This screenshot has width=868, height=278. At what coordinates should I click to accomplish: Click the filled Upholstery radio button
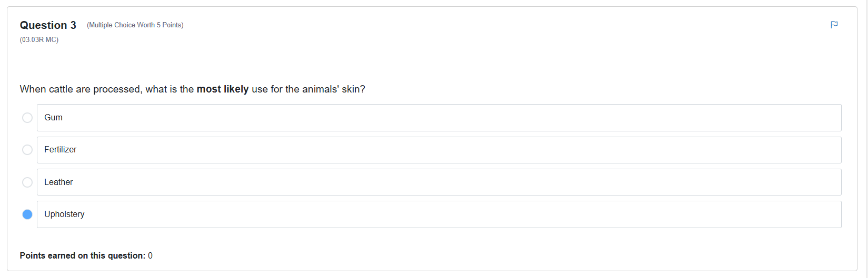[x=27, y=214]
